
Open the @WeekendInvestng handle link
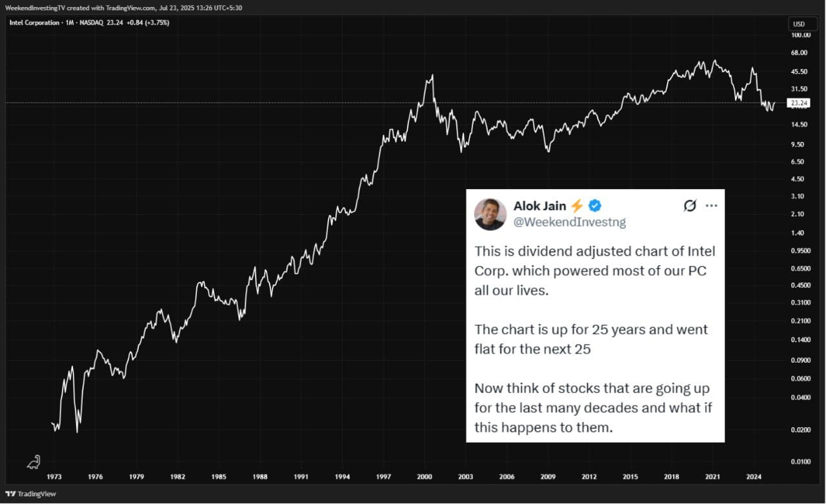(x=570, y=222)
